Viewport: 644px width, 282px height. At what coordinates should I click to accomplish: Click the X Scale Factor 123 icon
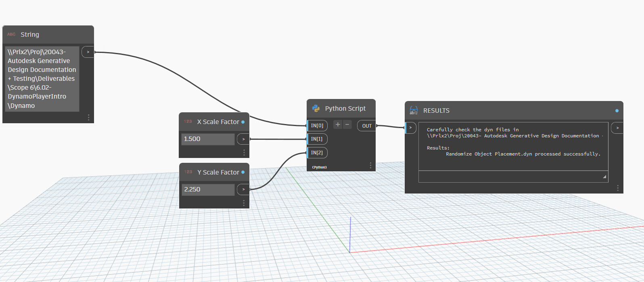188,121
